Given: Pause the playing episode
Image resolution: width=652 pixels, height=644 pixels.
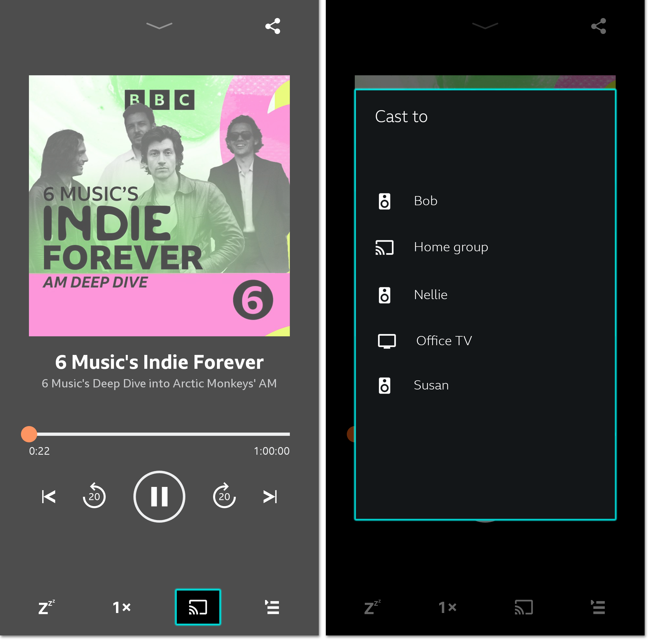Looking at the screenshot, I should click(x=159, y=496).
